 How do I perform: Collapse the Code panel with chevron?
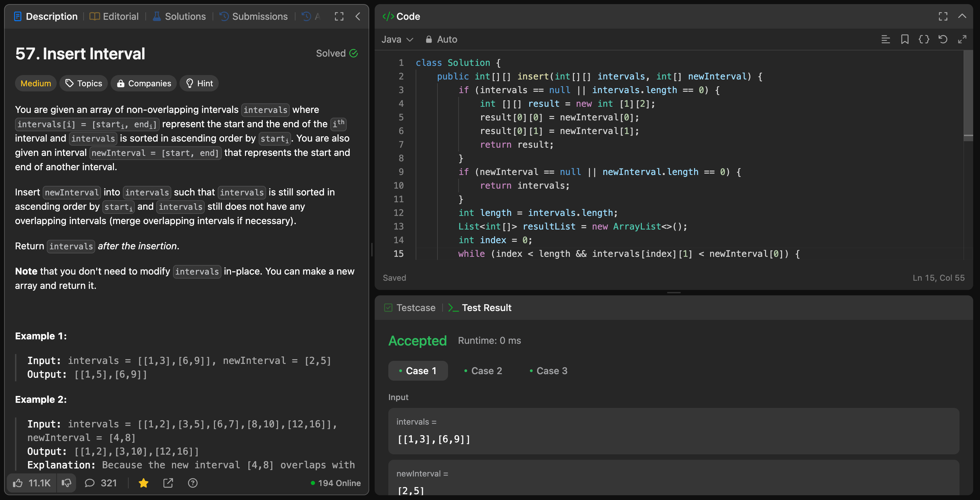click(962, 16)
